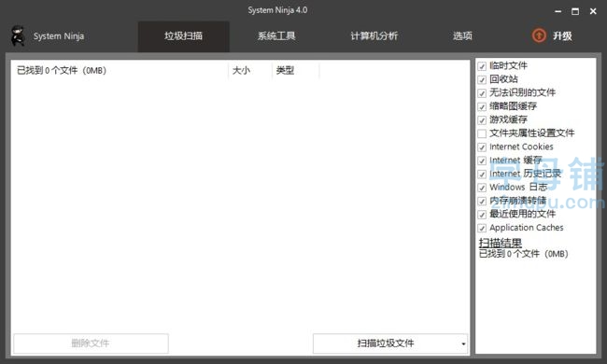Uncheck the 临时文件 checkbox

482,66
